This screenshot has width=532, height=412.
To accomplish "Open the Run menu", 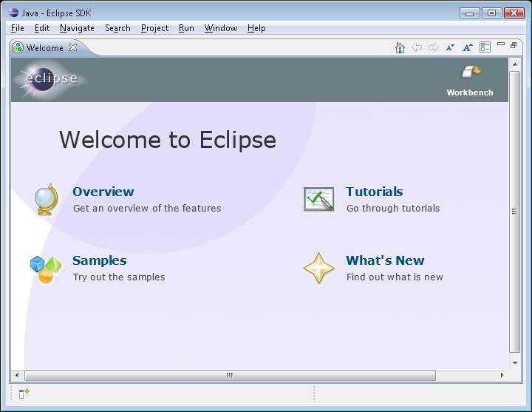I will (x=186, y=28).
